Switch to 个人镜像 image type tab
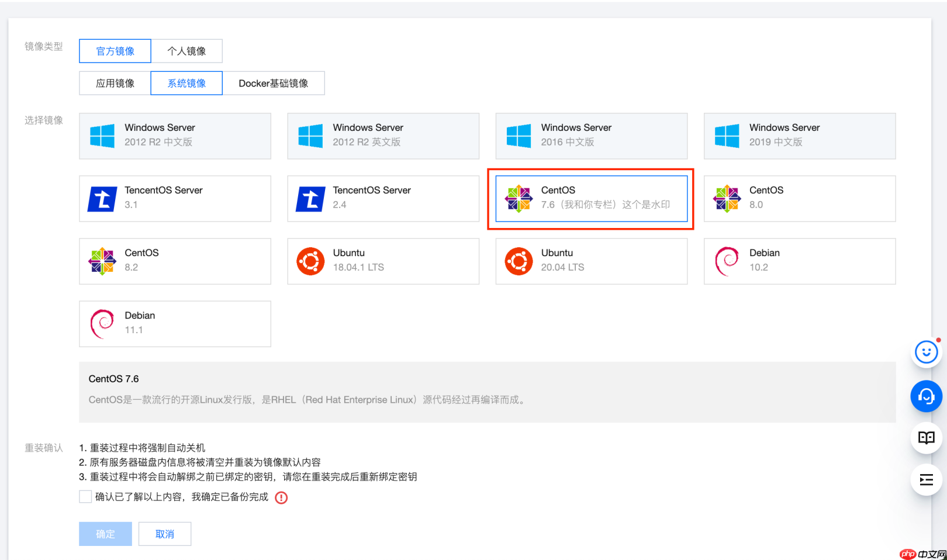The image size is (947, 560). (186, 51)
